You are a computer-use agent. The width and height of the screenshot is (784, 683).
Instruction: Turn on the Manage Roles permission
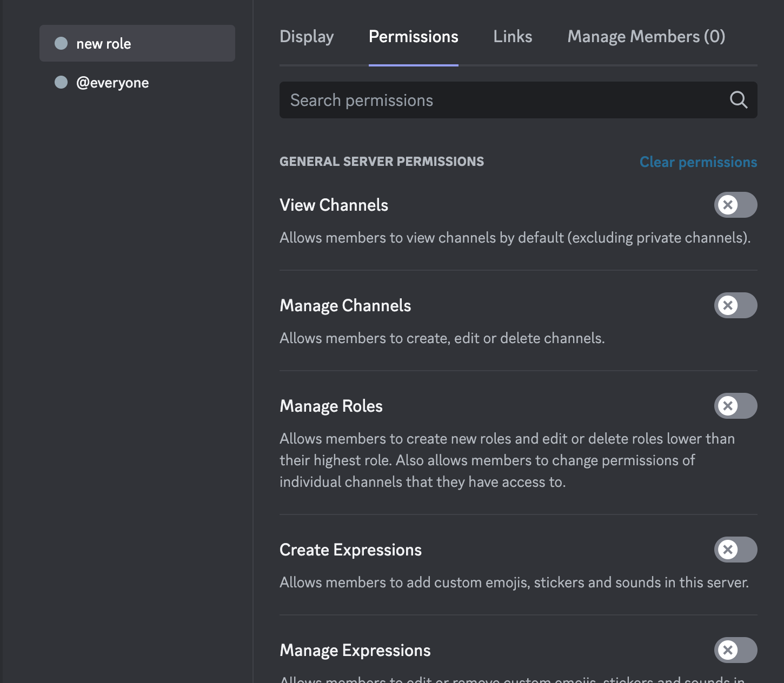[x=735, y=406]
